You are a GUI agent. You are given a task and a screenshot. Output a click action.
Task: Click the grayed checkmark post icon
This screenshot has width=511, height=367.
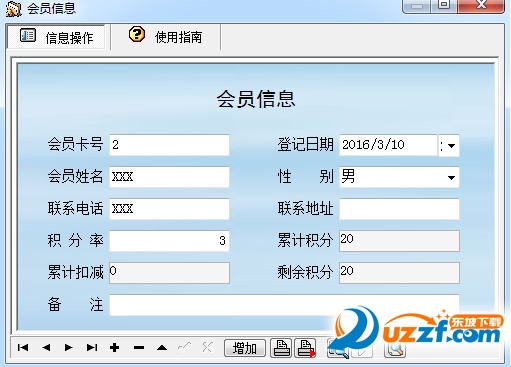tap(184, 347)
